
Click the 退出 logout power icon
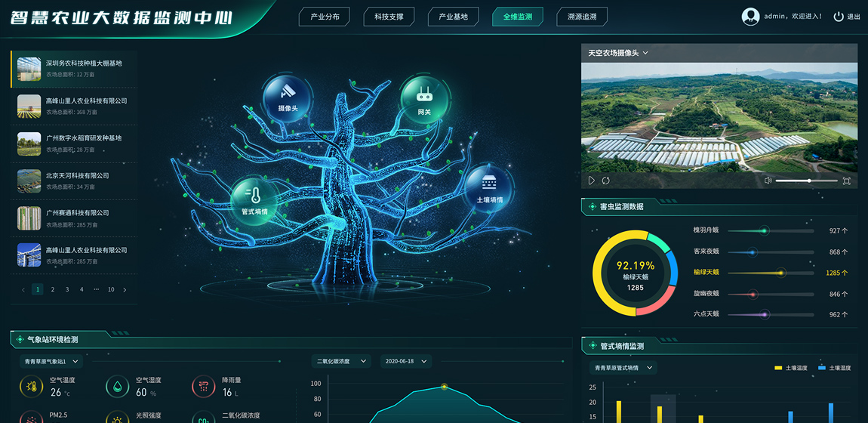pyautogui.click(x=839, y=17)
